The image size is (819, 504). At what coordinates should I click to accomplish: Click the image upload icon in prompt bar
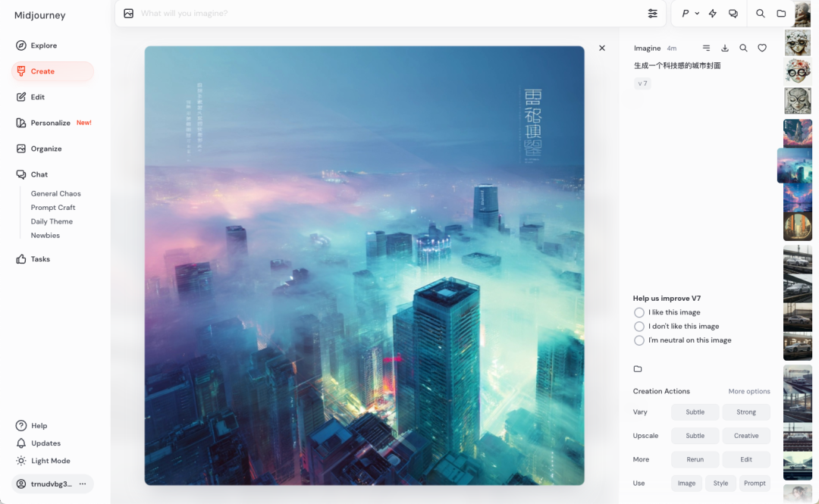[x=128, y=14]
